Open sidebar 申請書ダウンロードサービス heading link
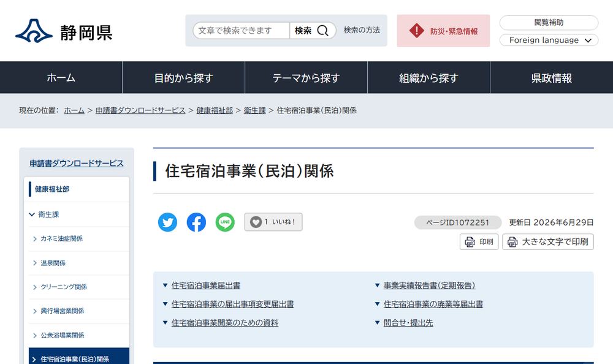 [77, 164]
